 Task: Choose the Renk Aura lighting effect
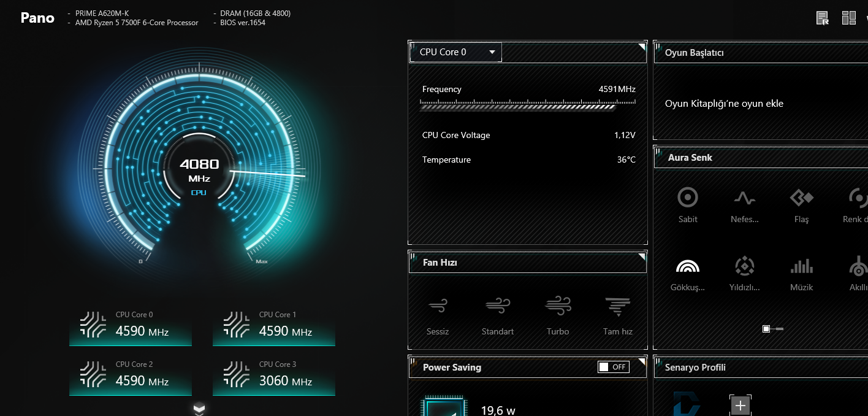pyautogui.click(x=856, y=206)
